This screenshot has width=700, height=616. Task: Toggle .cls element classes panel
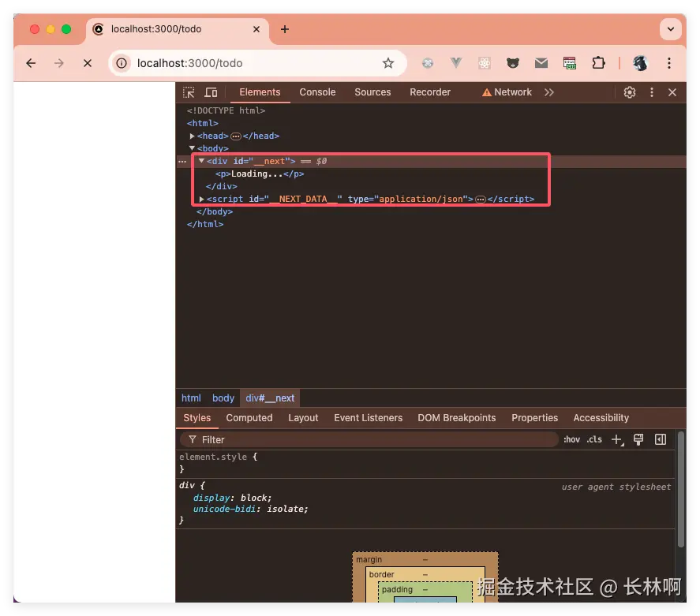coord(594,440)
